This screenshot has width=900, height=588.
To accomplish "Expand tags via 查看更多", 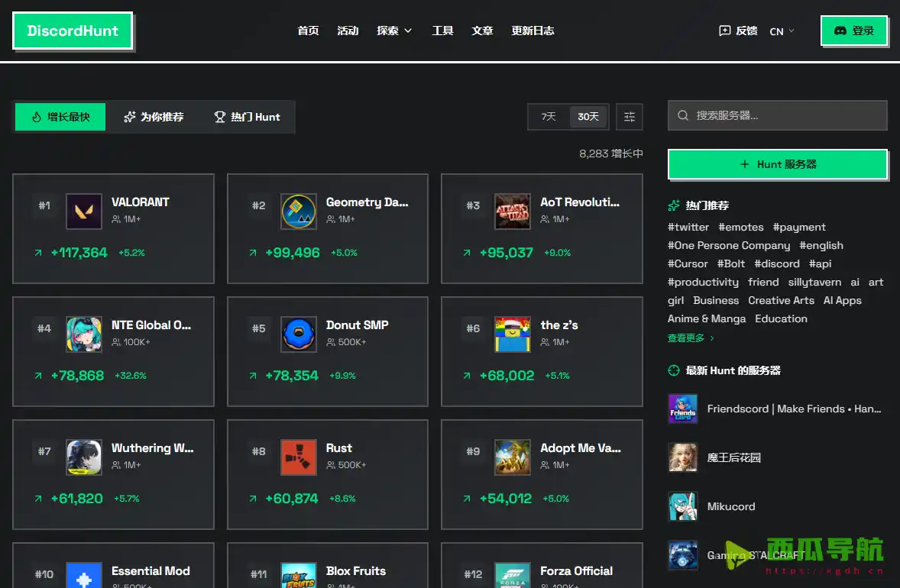I will [691, 338].
